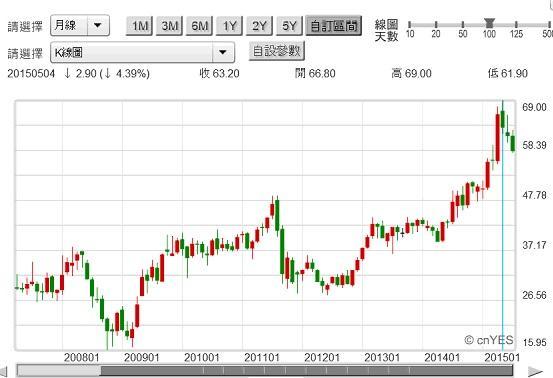Click the 201201 x-axis label

[x=322, y=358]
